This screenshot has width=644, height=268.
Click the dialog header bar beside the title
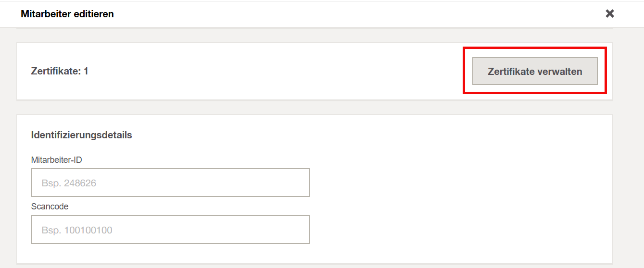coord(356,14)
